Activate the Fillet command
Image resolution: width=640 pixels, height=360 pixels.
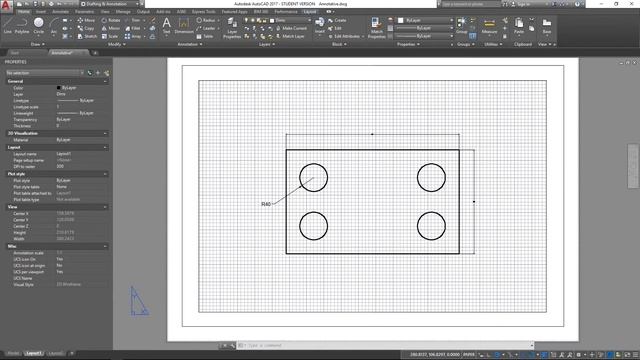pyautogui.click(x=133, y=28)
